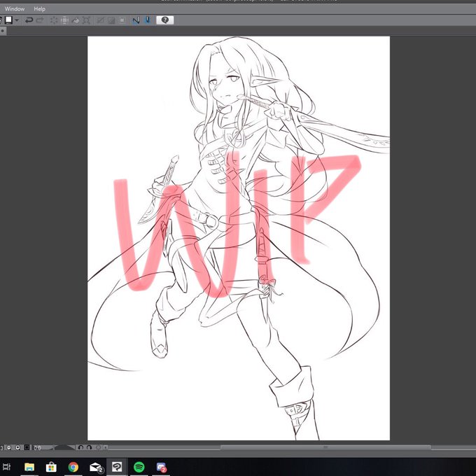Click the Fill bucket icon in command bar
Screen dimensions: 476x476
(76, 20)
